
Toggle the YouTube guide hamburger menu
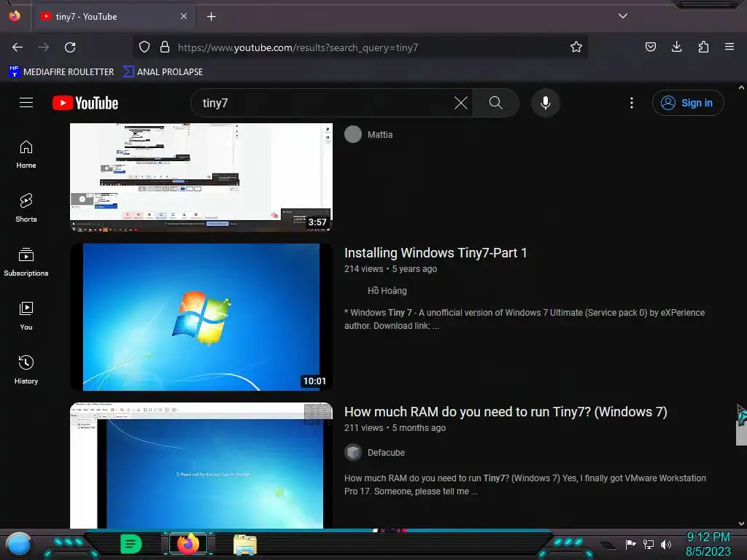(x=26, y=102)
